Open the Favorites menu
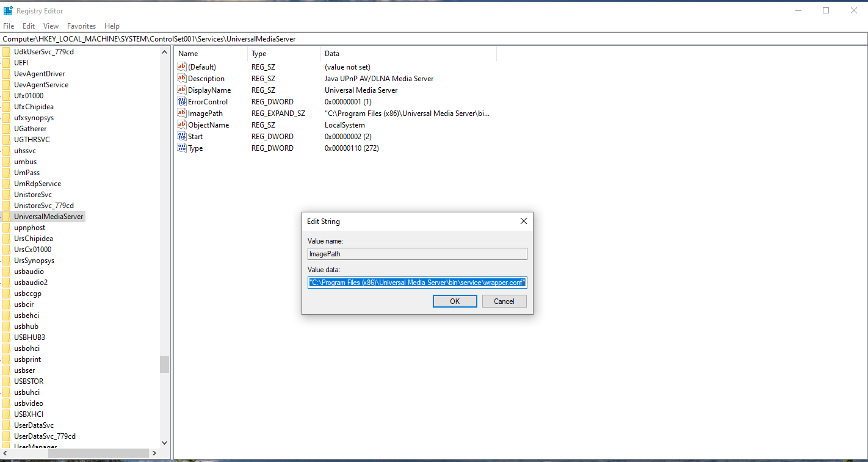Viewport: 868px width, 462px height. (82, 26)
